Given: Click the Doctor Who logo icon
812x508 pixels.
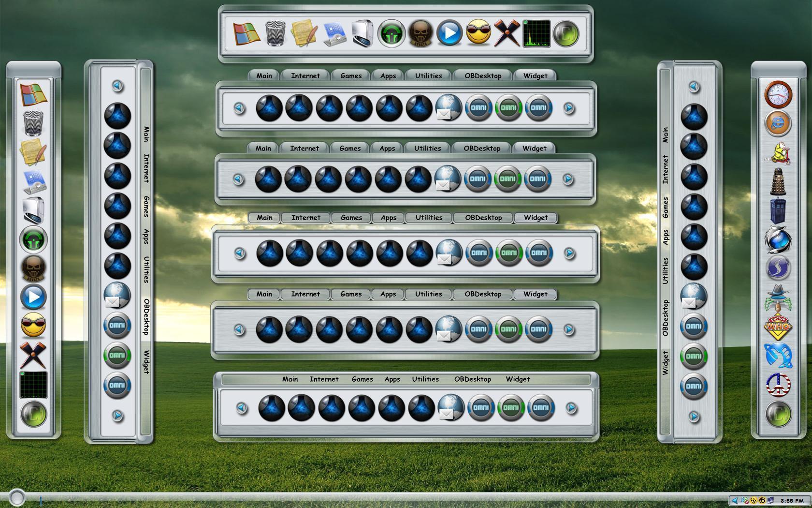Looking at the screenshot, I should tap(778, 327).
